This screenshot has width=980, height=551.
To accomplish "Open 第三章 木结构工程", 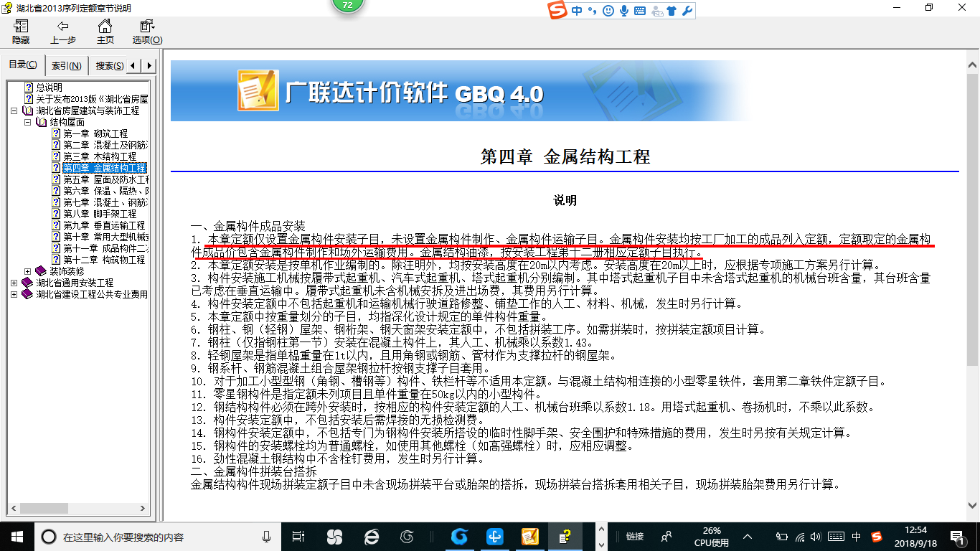I will click(x=100, y=156).
